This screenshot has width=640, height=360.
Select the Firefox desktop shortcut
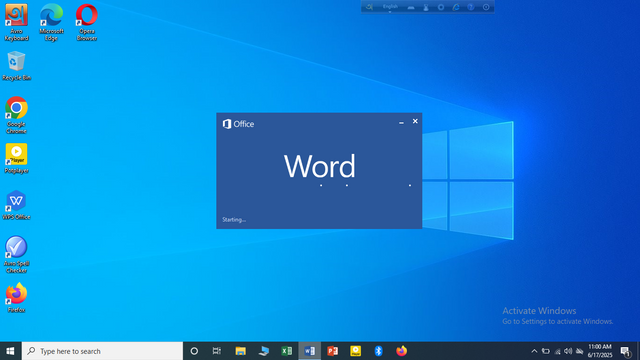pyautogui.click(x=16, y=298)
